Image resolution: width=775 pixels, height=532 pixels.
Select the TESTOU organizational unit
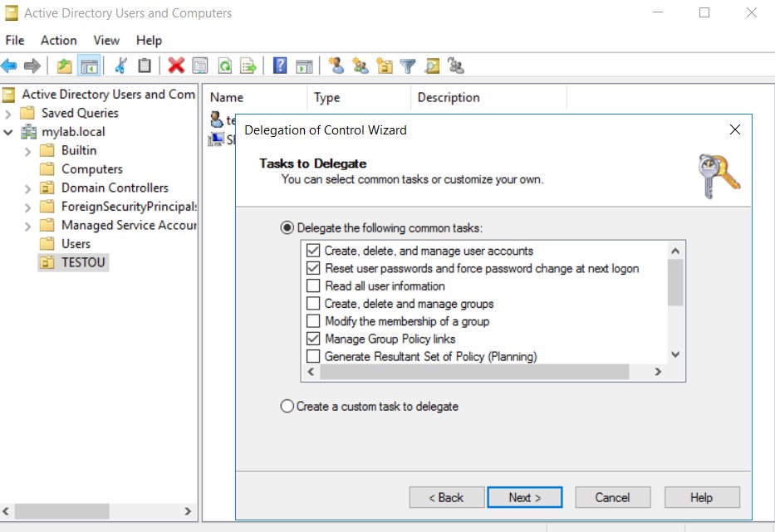(83, 263)
